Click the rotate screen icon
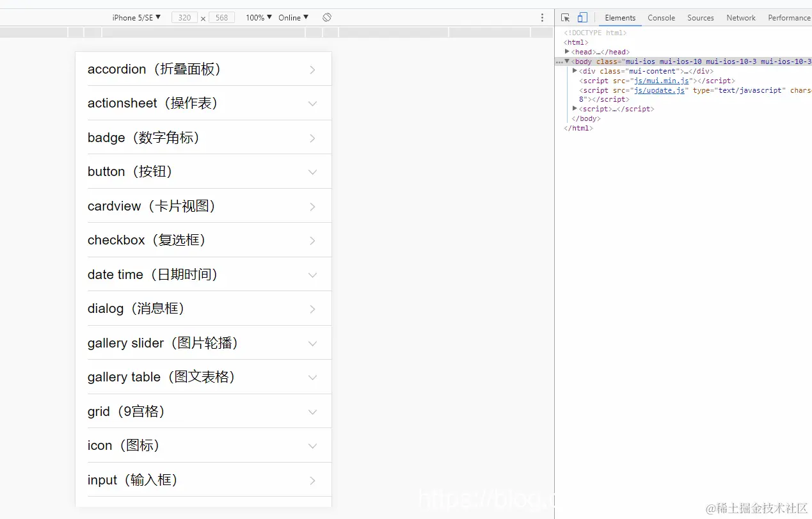This screenshot has height=519, width=812. (x=327, y=17)
